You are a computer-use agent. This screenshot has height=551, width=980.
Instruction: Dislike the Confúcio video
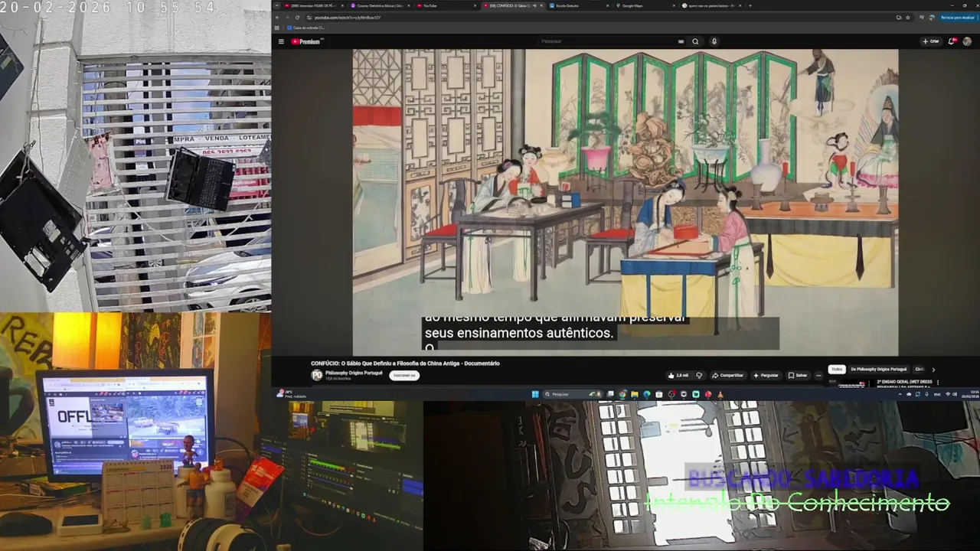pos(699,375)
